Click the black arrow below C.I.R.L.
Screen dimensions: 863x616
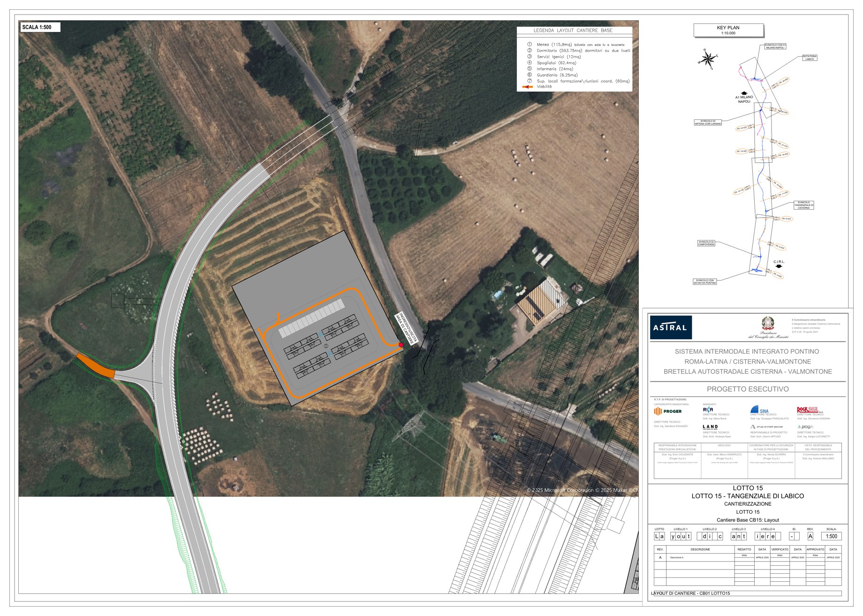pyautogui.click(x=779, y=266)
